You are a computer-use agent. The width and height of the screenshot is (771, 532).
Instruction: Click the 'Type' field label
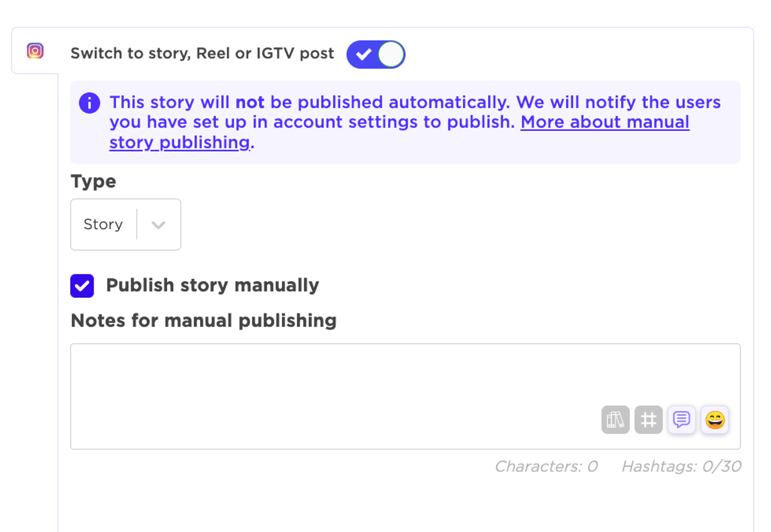[x=93, y=182]
